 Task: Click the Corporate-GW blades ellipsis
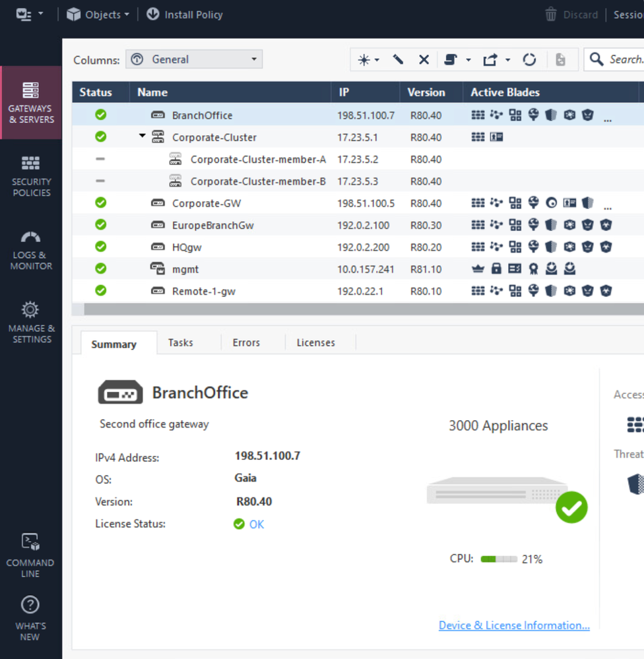(x=608, y=208)
